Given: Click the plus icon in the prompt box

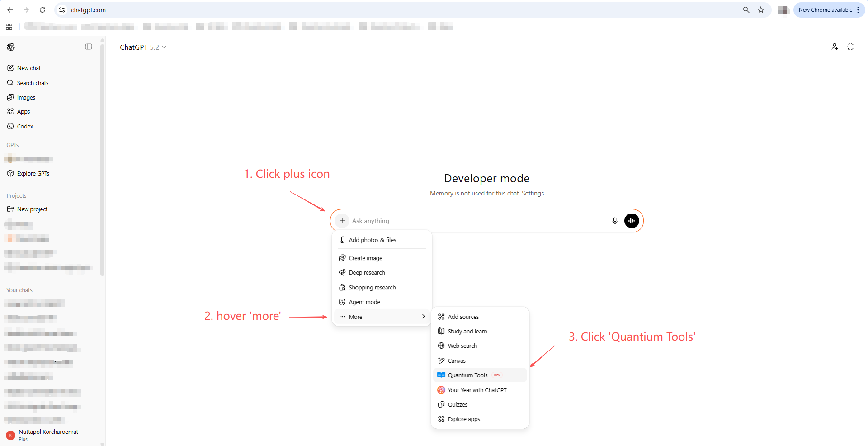Looking at the screenshot, I should [342, 221].
